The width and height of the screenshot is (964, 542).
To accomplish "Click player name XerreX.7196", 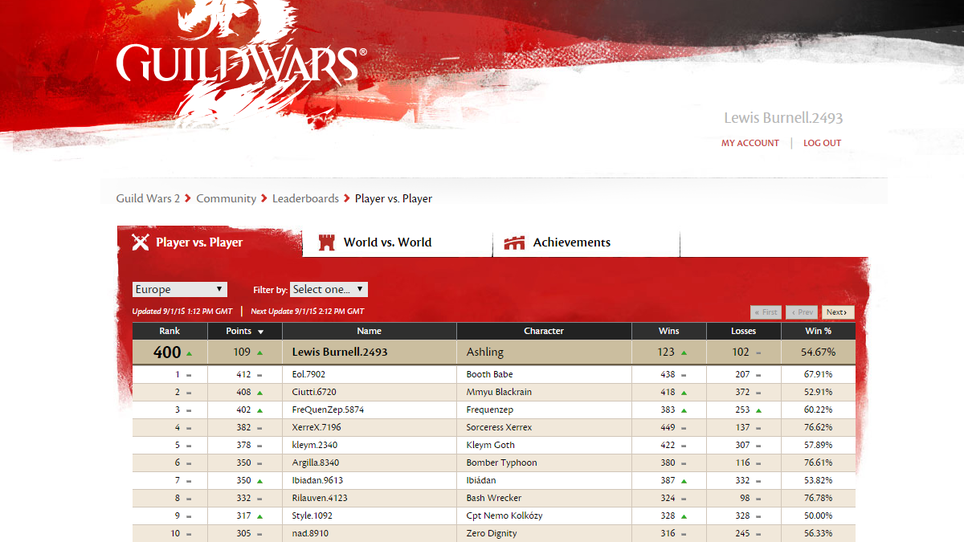I will coord(316,427).
